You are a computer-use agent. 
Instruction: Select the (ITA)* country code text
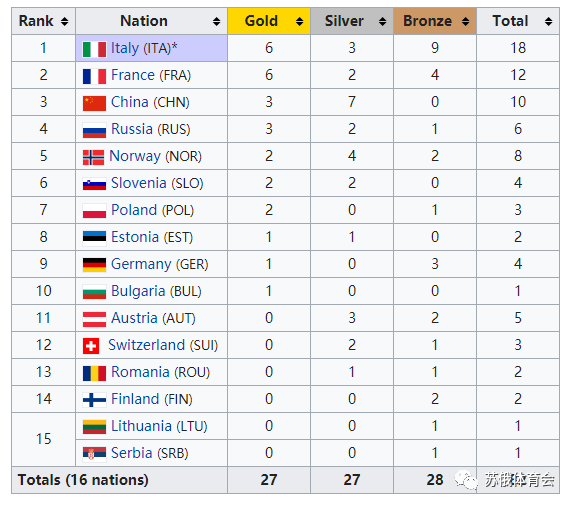pos(160,48)
